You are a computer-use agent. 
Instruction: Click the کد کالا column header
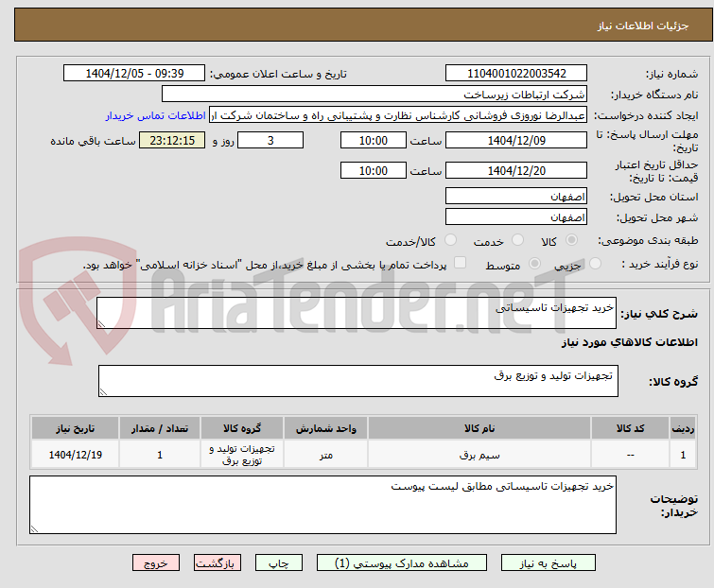point(630,428)
